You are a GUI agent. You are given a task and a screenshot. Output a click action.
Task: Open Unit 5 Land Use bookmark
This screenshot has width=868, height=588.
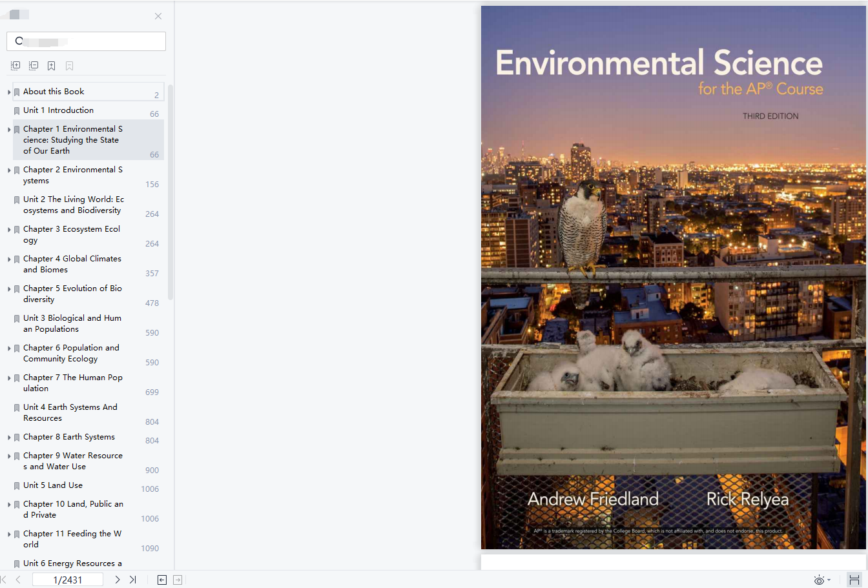pyautogui.click(x=53, y=485)
